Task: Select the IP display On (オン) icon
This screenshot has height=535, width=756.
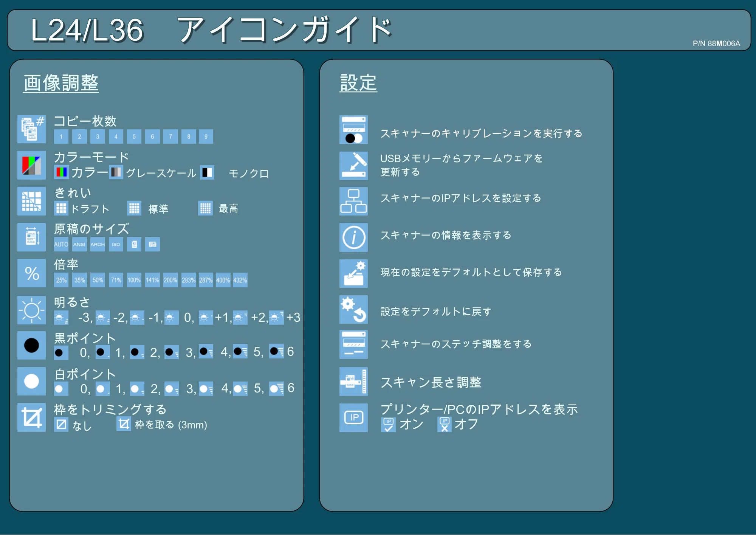Action: click(388, 425)
